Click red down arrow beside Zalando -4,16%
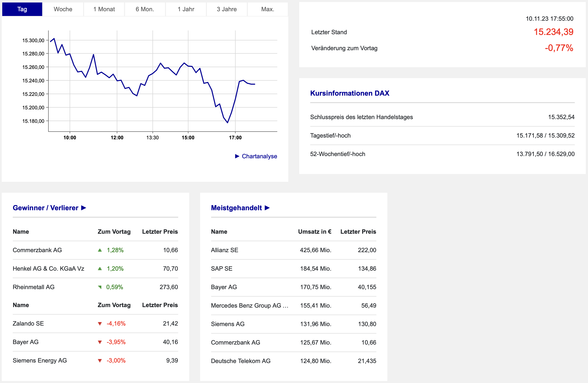 coord(100,324)
